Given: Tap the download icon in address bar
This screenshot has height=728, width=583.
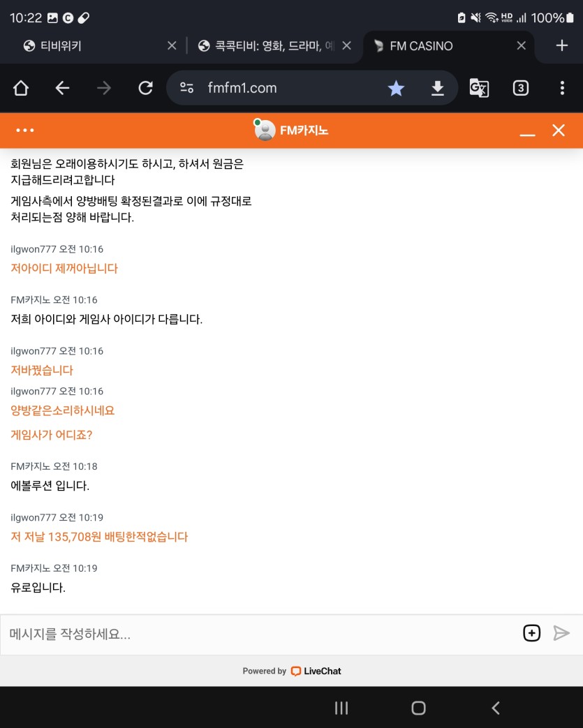Looking at the screenshot, I should (437, 88).
